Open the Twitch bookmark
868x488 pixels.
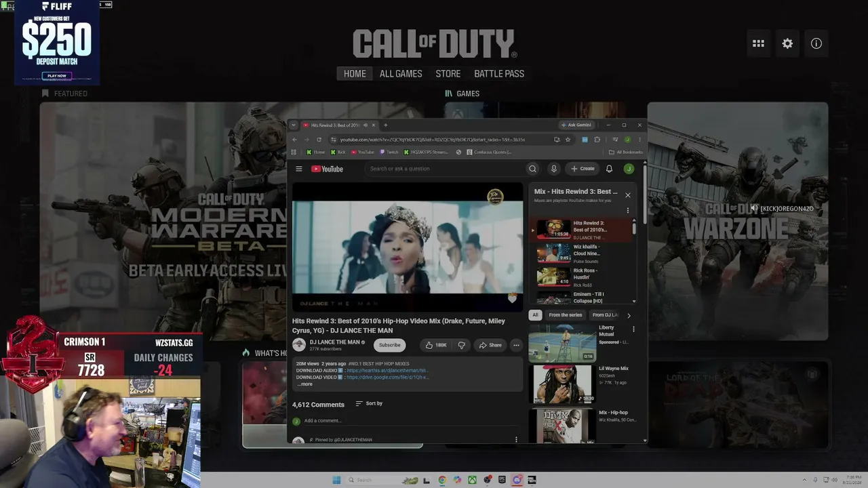click(389, 152)
